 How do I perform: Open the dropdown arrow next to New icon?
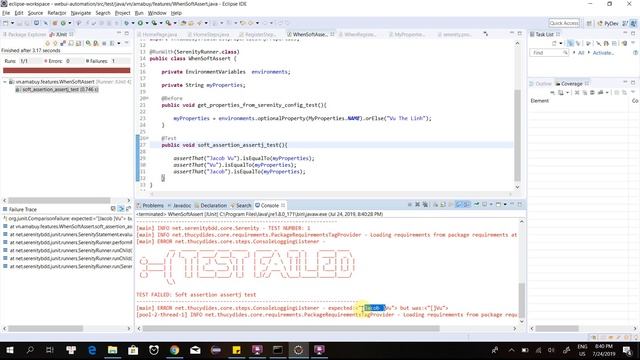tap(12, 23)
